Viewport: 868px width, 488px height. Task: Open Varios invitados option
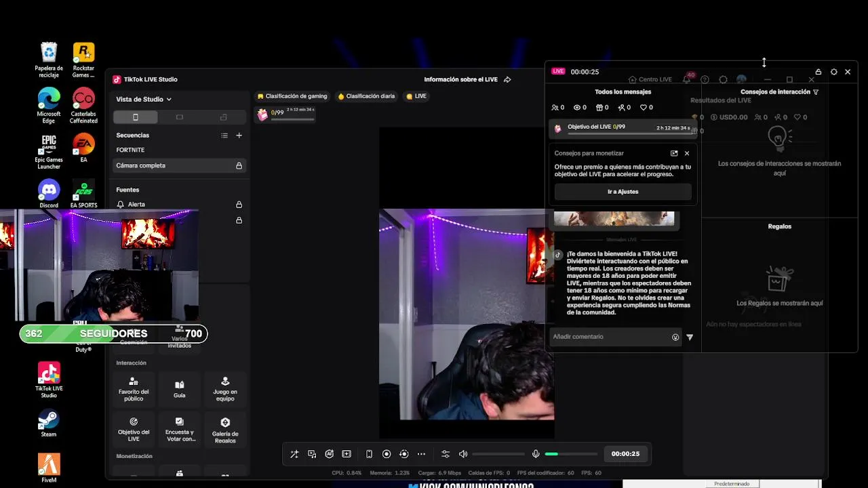click(x=179, y=338)
